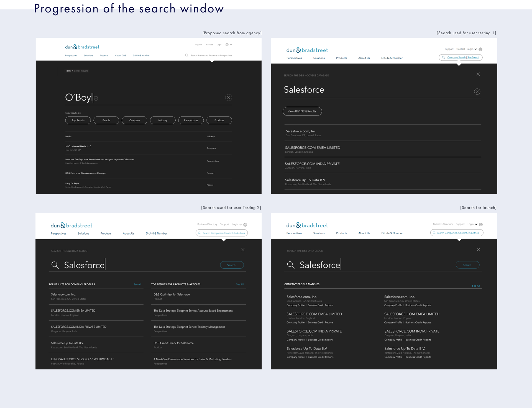This screenshot has height=408, width=532.
Task: Click the globe icon in agency mockup header
Action: [227, 45]
